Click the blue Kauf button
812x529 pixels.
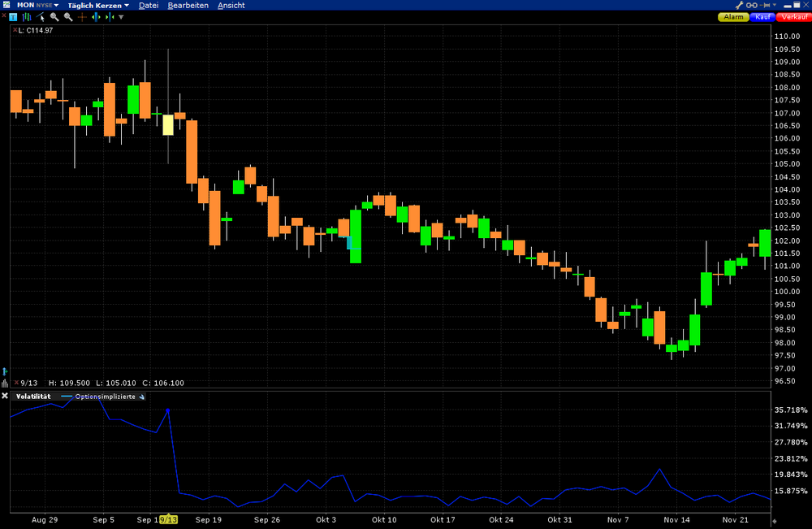[762, 17]
